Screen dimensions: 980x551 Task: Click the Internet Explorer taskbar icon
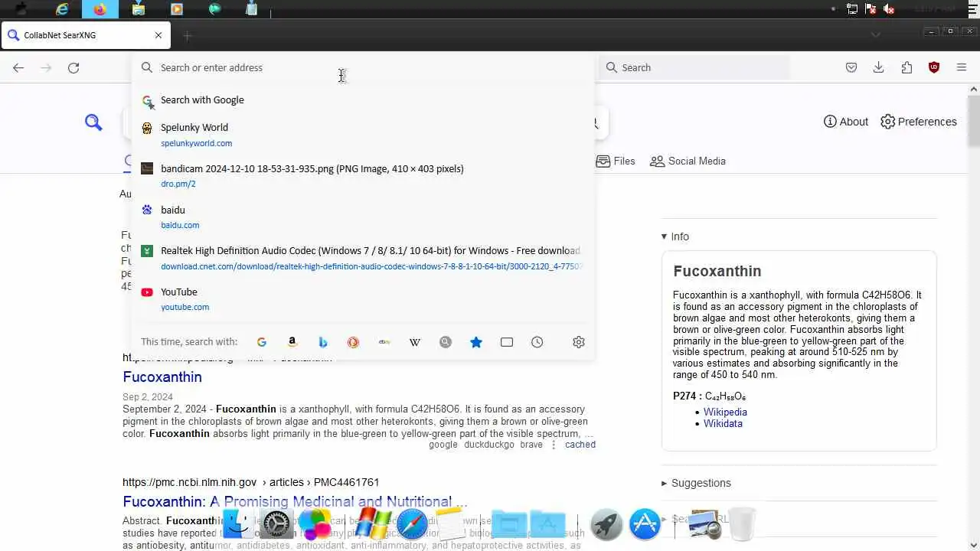(x=62, y=9)
